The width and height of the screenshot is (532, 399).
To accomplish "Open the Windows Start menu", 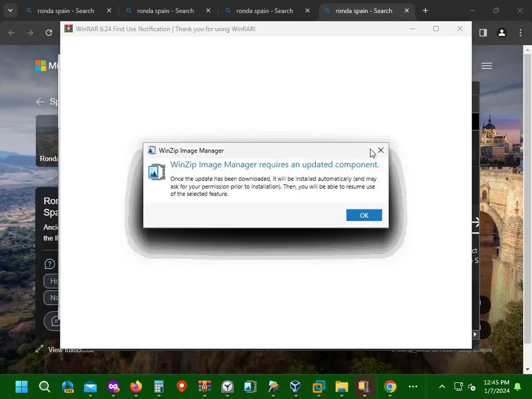I will coord(21,387).
